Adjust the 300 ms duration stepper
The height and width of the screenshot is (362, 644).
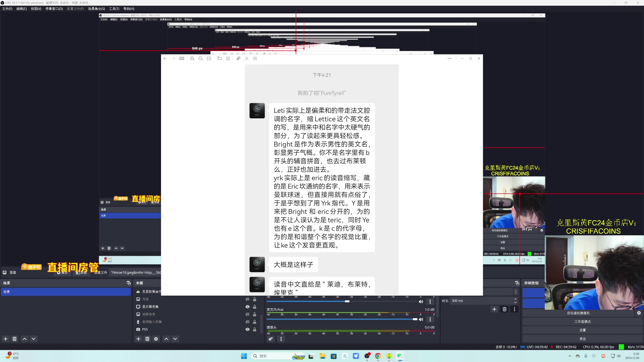(516, 301)
